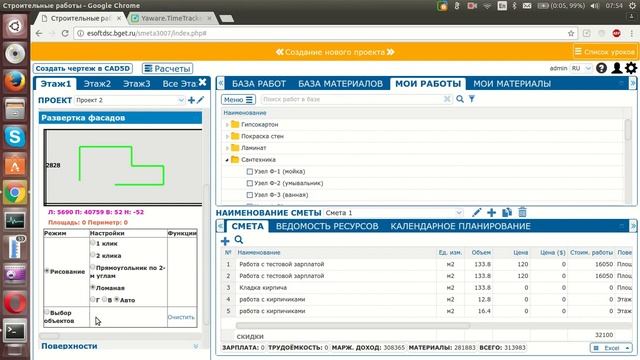Select the 'Ломаная' radio option
This screenshot has width=640, height=360.
pos(93,287)
